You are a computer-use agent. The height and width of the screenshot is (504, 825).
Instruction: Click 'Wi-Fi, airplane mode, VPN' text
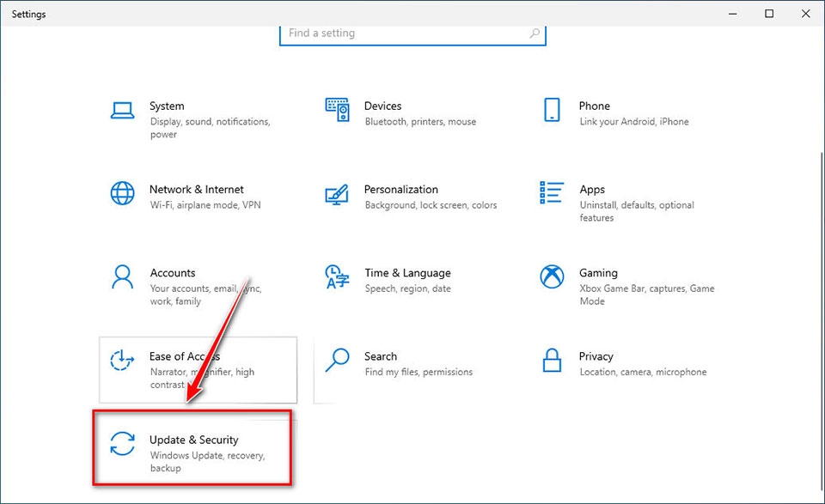(205, 205)
